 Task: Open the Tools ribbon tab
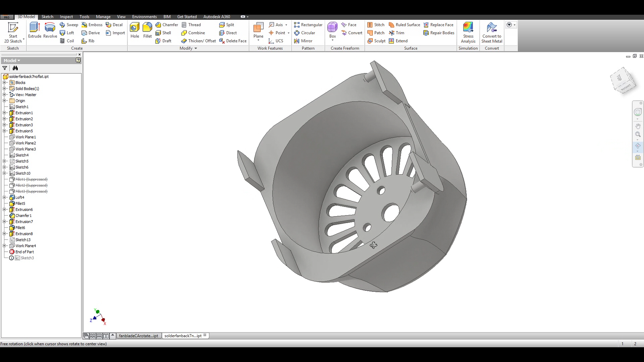(x=85, y=17)
